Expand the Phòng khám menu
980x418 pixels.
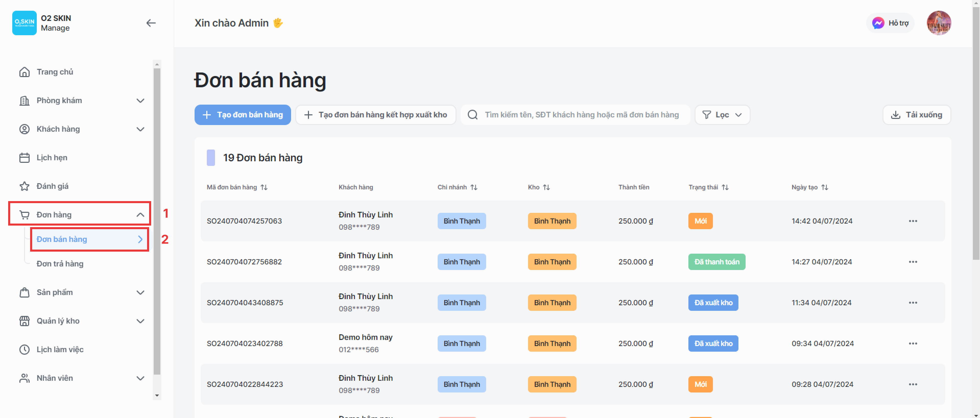(140, 100)
